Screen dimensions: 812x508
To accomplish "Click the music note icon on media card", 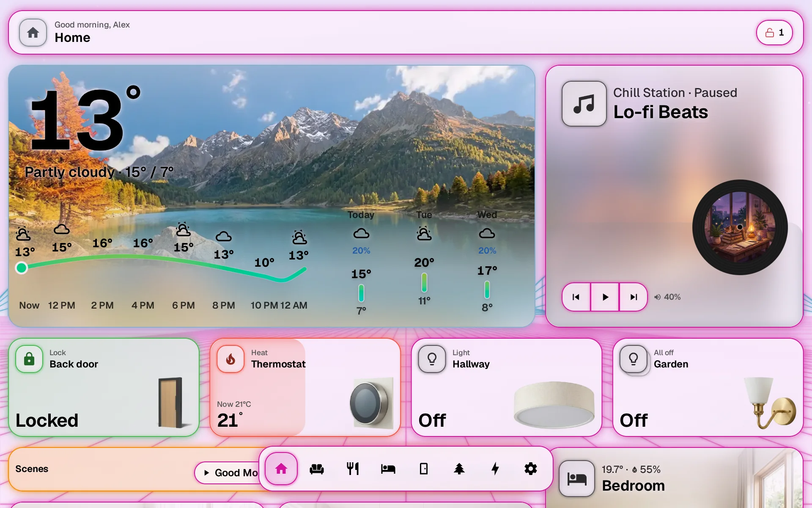I will pyautogui.click(x=584, y=104).
